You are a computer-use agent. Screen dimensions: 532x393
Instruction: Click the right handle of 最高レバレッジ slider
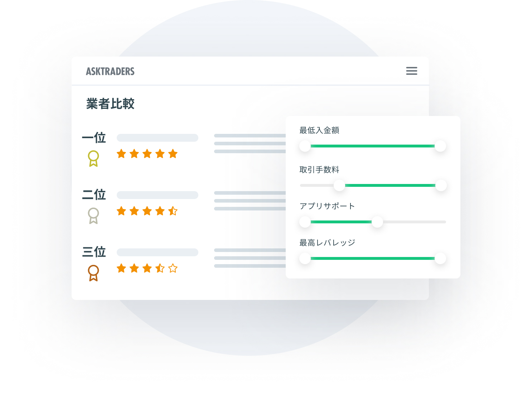(440, 258)
